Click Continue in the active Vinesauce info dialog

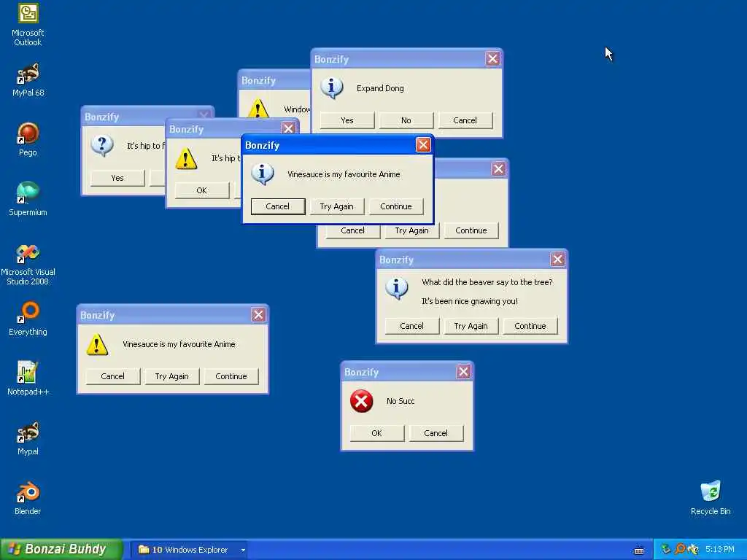coord(396,206)
